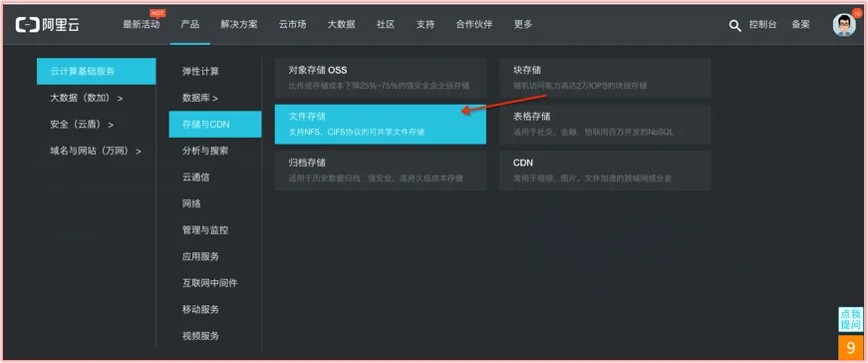
Task: Open 点我提问 help widget
Action: pos(850,320)
